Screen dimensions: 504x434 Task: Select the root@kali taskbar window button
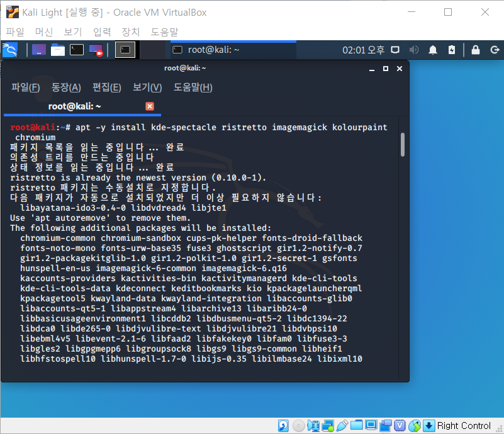233,50
